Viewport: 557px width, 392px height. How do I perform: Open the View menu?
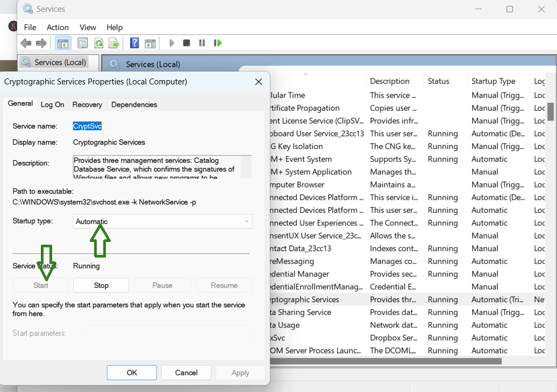(88, 27)
